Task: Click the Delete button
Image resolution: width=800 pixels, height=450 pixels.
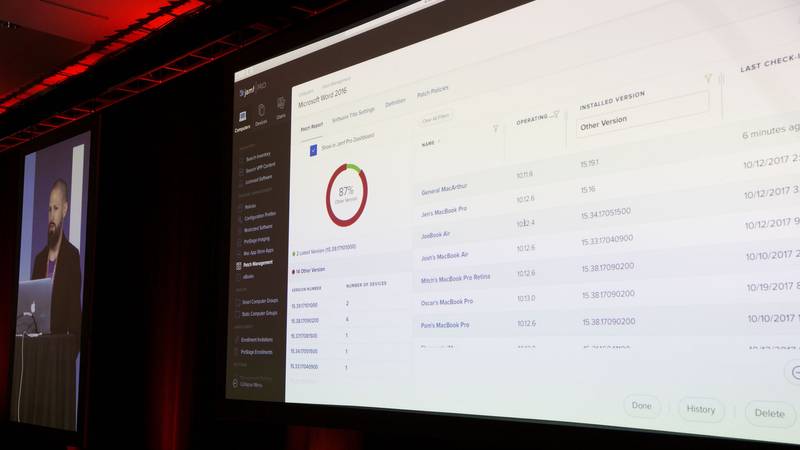Action: [769, 413]
